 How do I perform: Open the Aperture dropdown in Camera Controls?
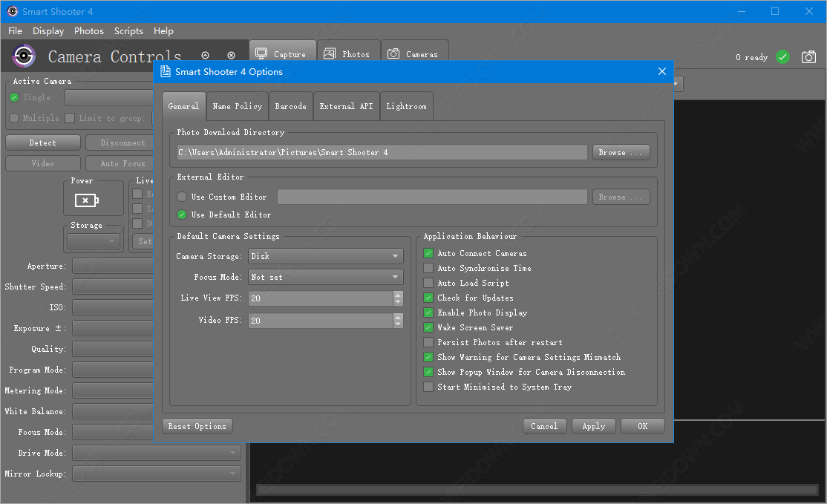[113, 266]
